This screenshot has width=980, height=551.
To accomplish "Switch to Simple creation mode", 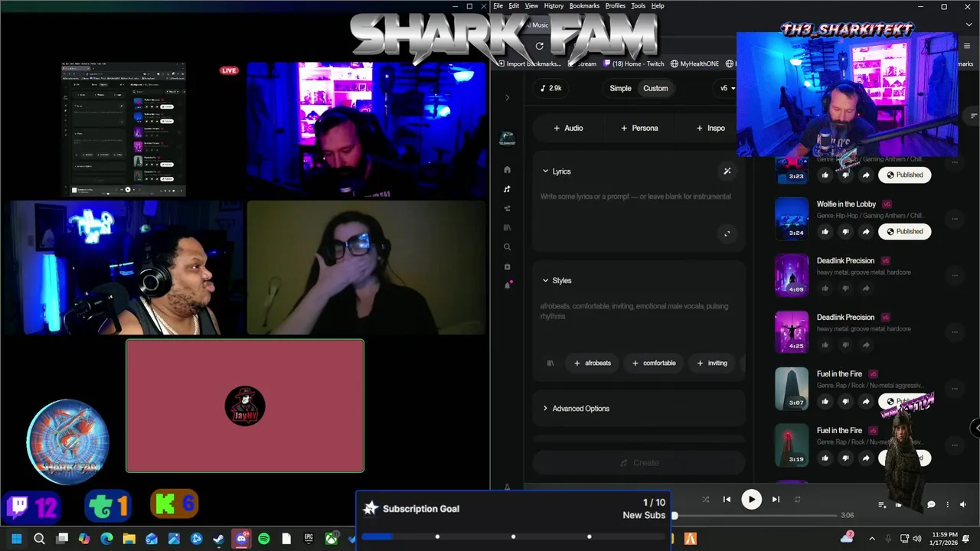I will (620, 88).
